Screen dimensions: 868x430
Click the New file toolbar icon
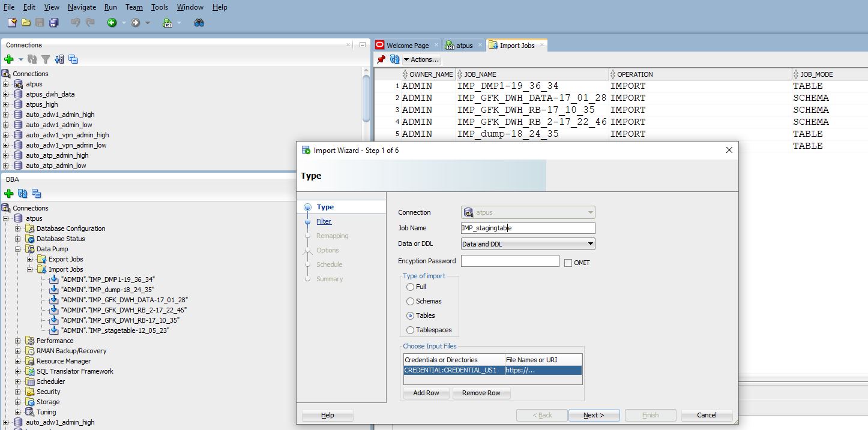12,23
